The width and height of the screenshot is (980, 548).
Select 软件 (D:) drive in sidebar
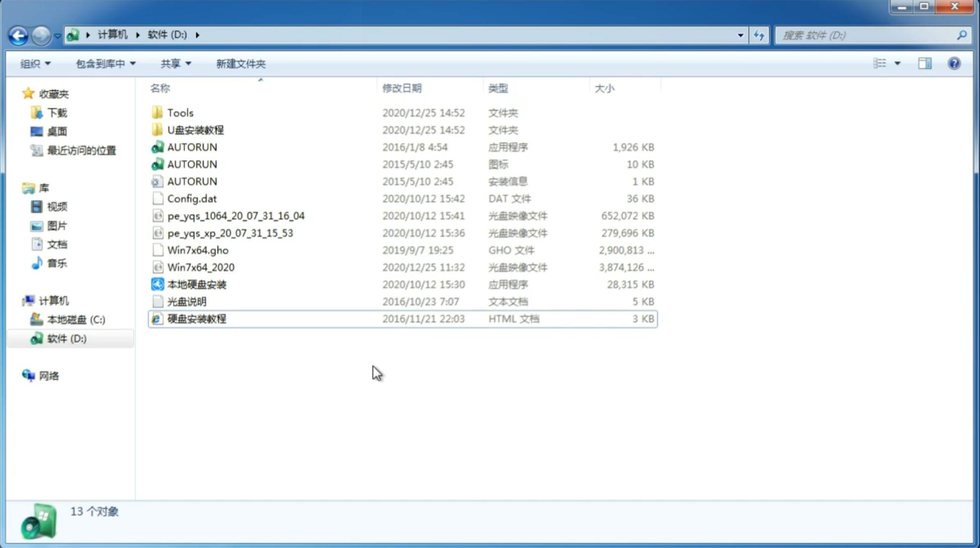(x=66, y=338)
